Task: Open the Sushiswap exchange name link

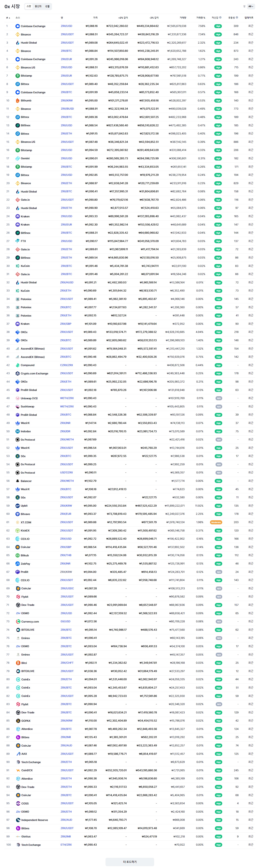Action: pyautogui.click(x=28, y=406)
